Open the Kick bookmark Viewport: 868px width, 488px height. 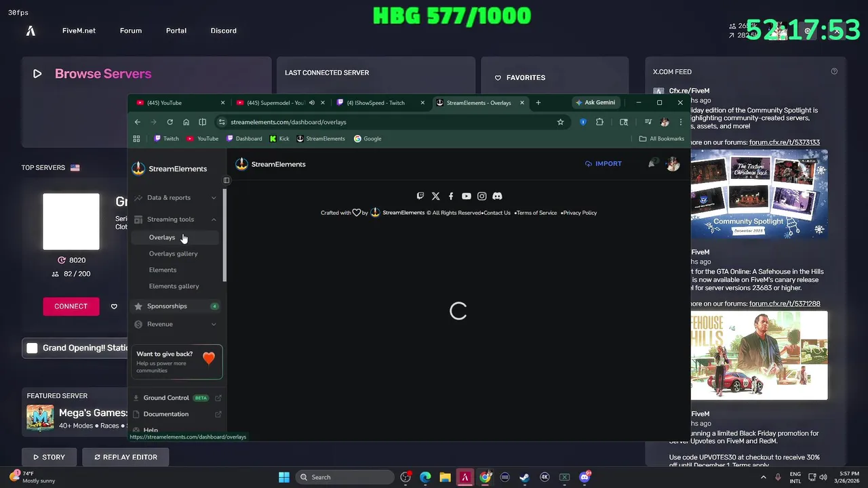279,138
